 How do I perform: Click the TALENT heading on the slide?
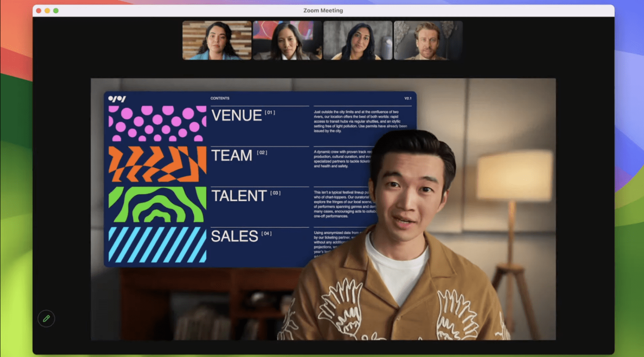pos(239,196)
